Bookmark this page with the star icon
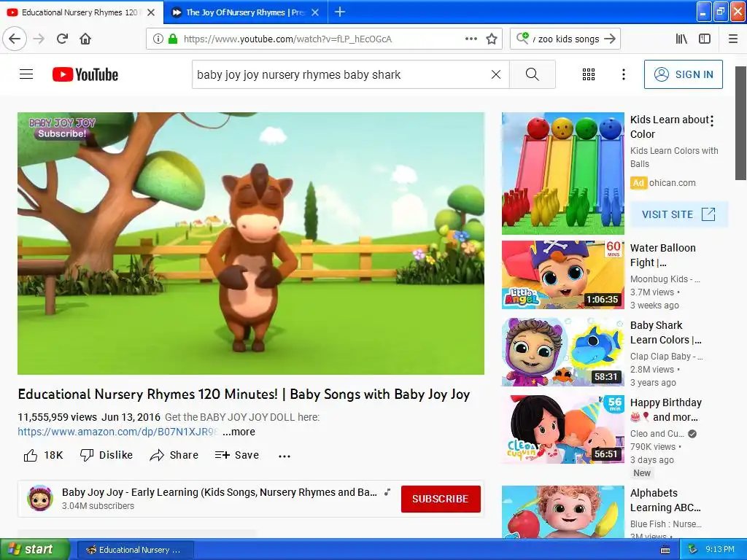 coord(492,39)
